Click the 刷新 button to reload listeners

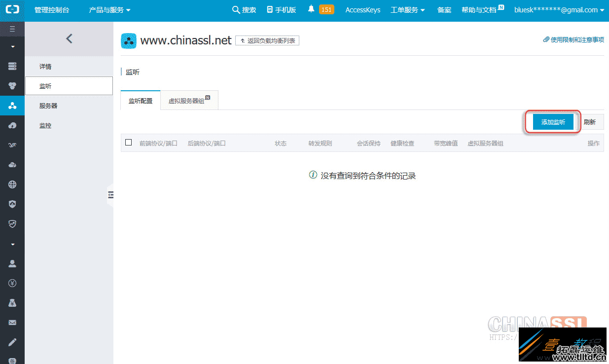coord(591,121)
